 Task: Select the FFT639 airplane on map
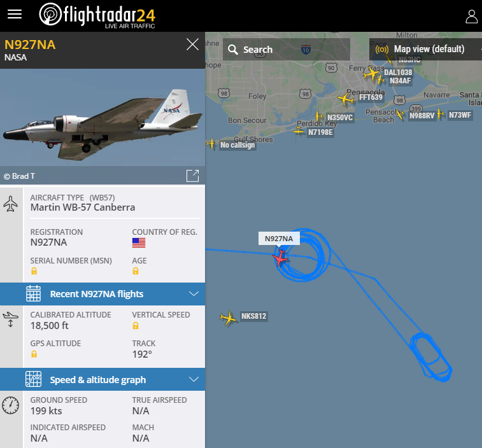pos(346,99)
